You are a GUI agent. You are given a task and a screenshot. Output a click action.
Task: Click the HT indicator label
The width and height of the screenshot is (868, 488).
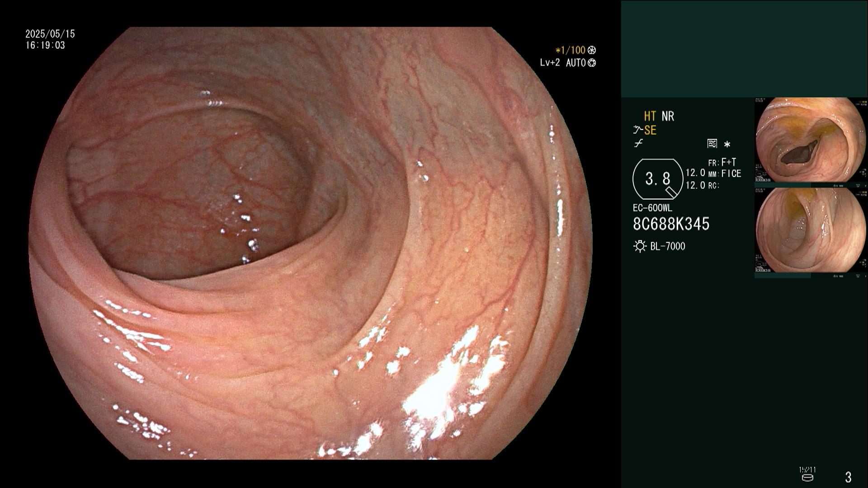pyautogui.click(x=650, y=117)
